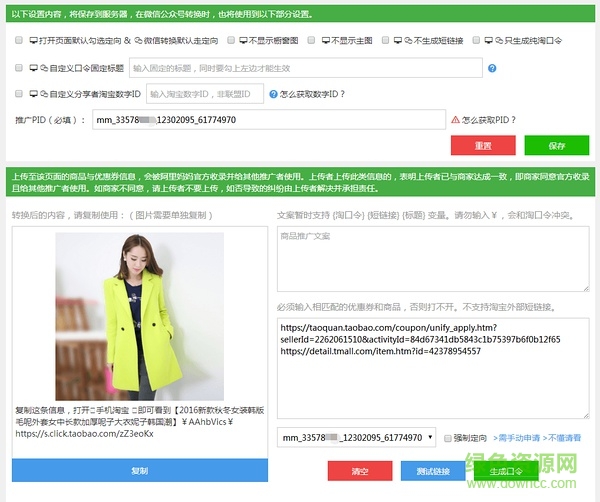Click blue help icon beside fixed title field
600x502 pixels.
[492, 68]
